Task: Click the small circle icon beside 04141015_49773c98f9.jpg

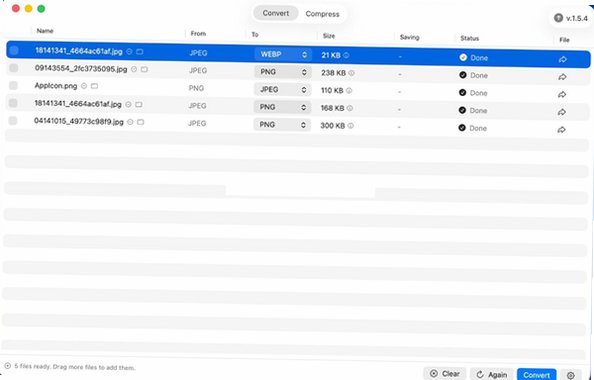Action: pos(130,122)
